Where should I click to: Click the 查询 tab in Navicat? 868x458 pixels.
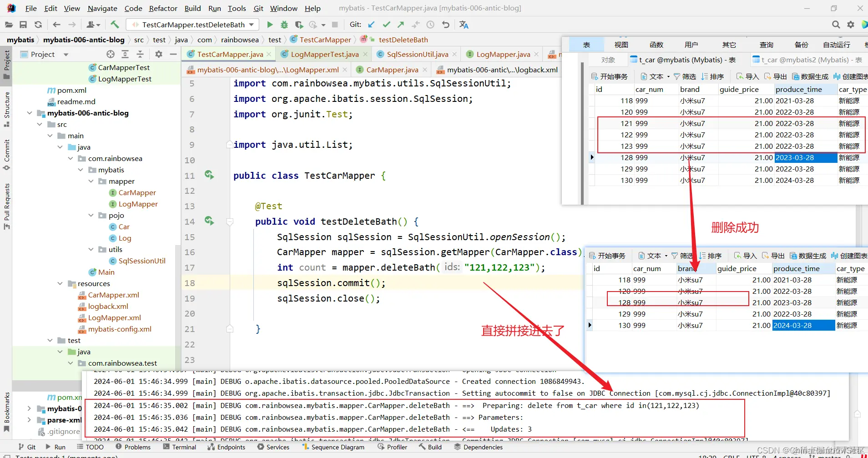point(767,45)
